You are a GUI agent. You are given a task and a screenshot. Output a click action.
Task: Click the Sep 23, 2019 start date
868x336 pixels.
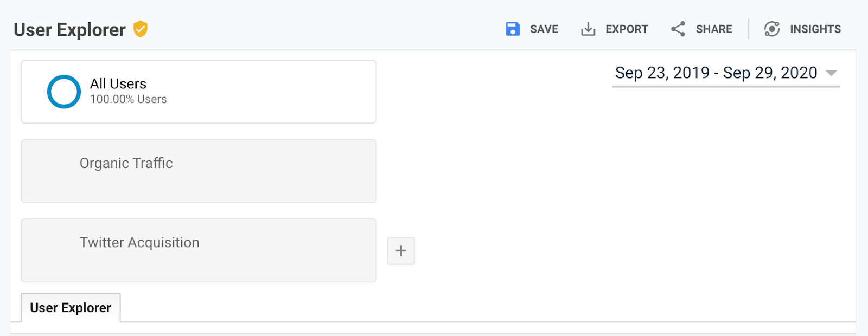coord(662,73)
